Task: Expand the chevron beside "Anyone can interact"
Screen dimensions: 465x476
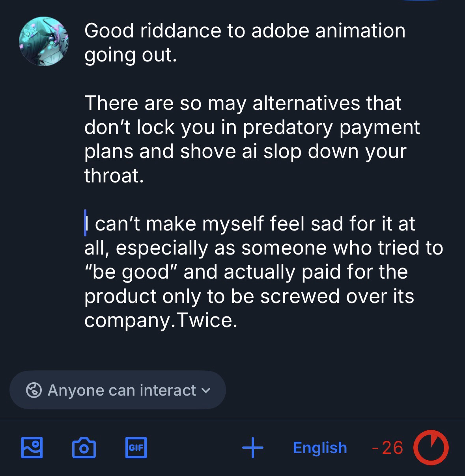Action: pyautogui.click(x=205, y=390)
